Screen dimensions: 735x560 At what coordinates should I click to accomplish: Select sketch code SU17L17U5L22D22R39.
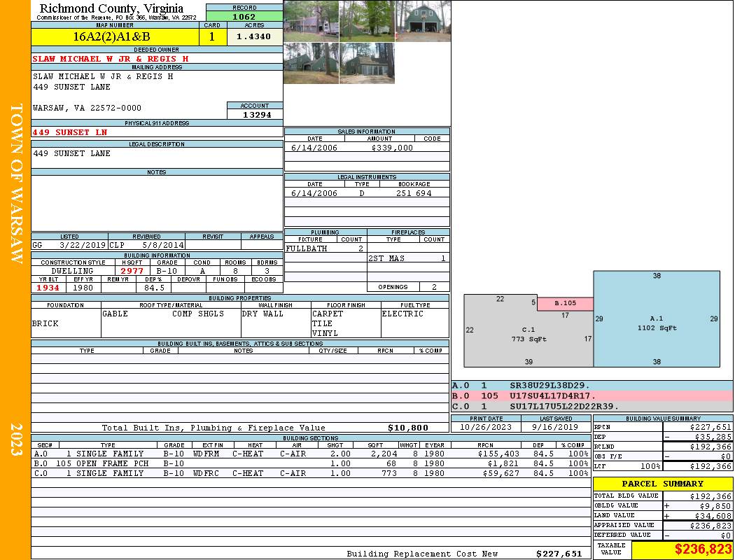[564, 406]
